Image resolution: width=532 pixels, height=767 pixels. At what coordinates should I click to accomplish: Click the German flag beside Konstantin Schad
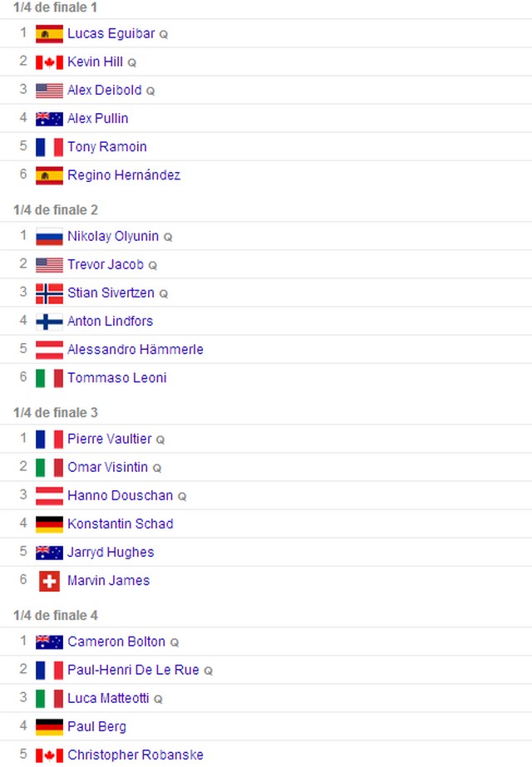click(x=49, y=524)
